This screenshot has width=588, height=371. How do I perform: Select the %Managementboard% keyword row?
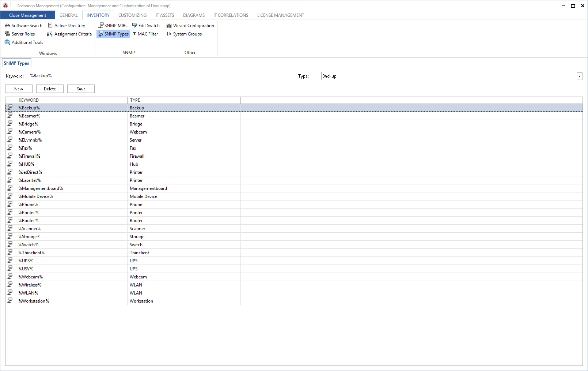(294, 188)
